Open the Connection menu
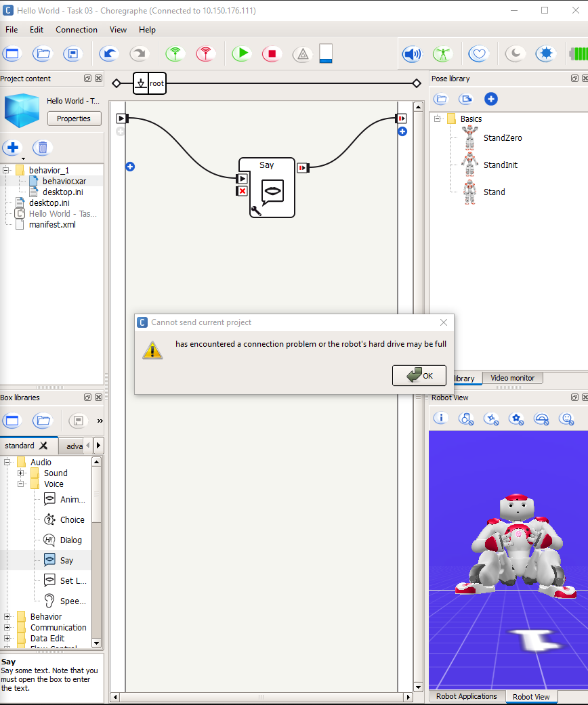 (x=77, y=30)
